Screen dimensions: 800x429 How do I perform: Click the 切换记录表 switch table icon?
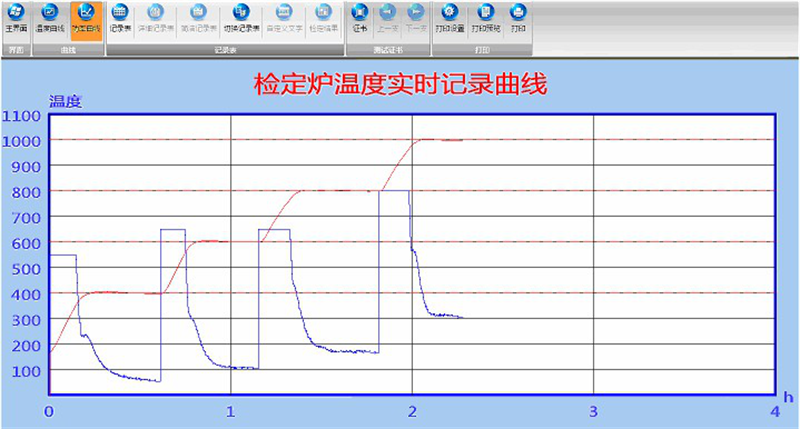239,18
